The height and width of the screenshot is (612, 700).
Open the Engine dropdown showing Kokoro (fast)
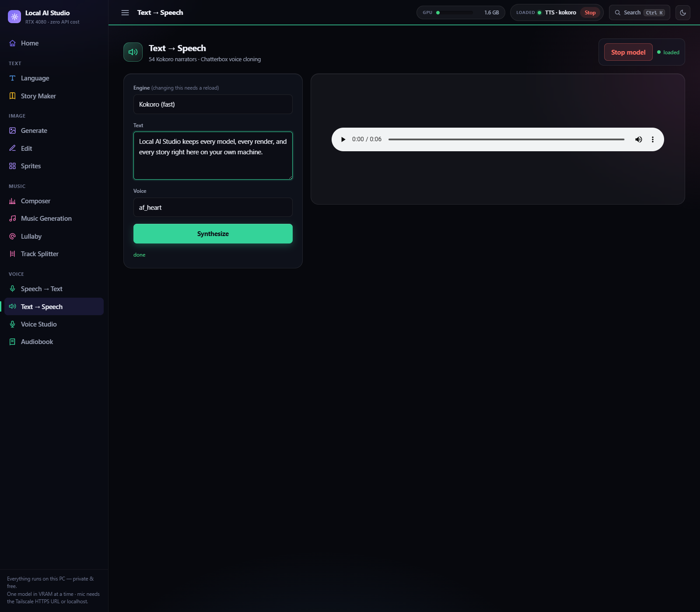[213, 104]
